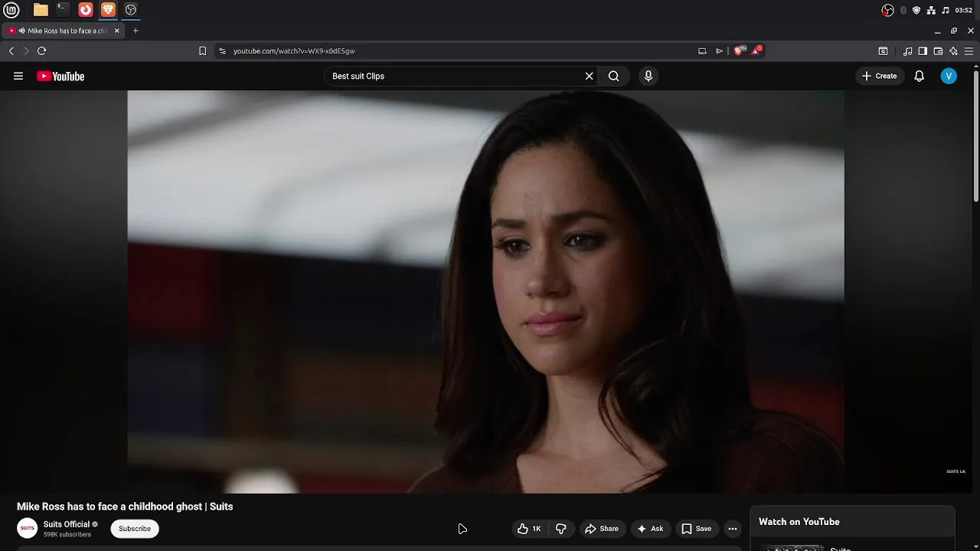Launch the file manager from panel
Image resolution: width=980 pixels, height=551 pixels.
tap(41, 10)
